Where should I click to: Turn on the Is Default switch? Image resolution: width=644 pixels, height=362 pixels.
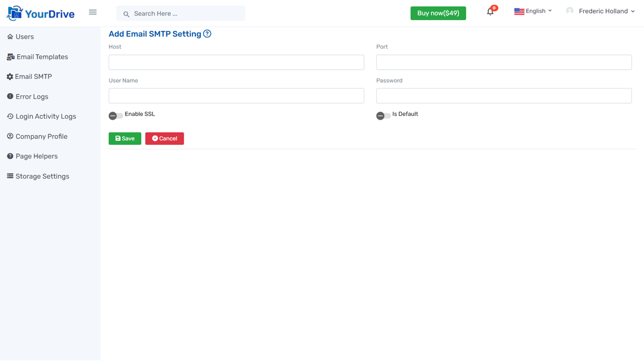(383, 115)
